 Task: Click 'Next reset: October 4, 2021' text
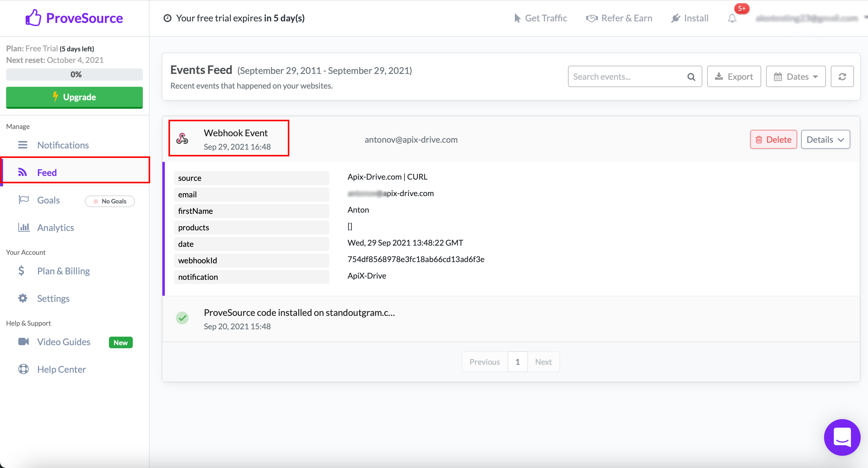55,60
